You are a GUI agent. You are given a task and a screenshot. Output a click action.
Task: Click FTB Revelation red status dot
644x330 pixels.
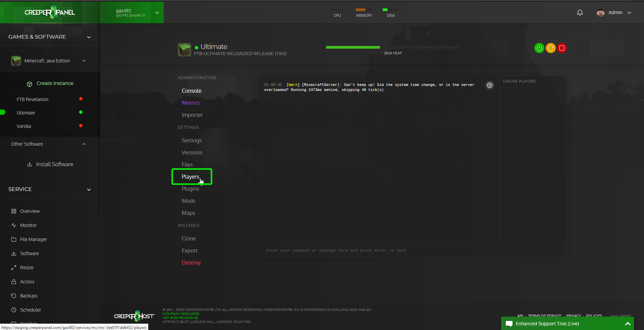(x=81, y=99)
